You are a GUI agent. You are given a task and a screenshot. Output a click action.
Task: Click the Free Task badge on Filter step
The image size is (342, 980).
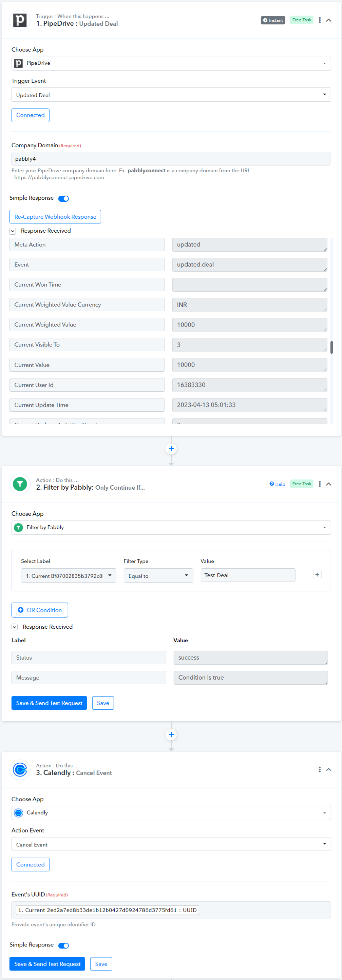click(302, 484)
